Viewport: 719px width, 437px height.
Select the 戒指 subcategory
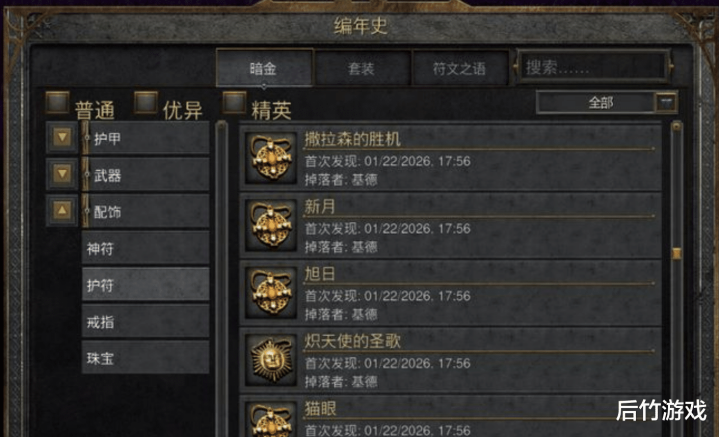pos(145,321)
